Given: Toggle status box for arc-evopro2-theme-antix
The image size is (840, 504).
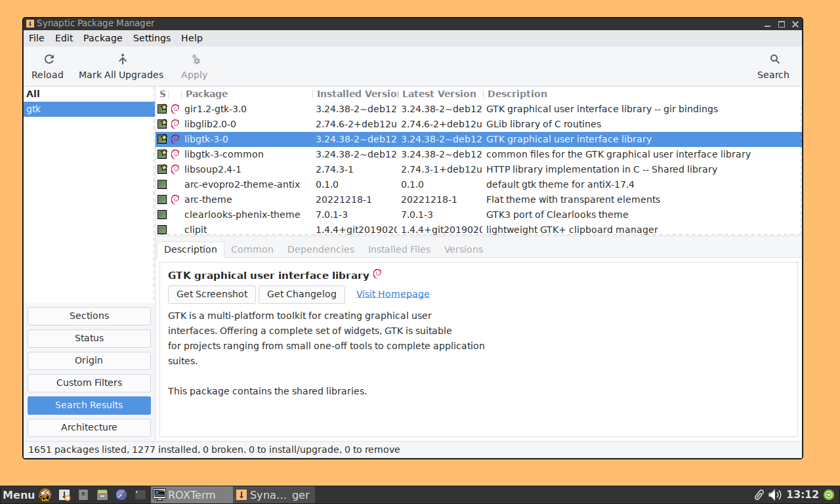Looking at the screenshot, I should 162,184.
